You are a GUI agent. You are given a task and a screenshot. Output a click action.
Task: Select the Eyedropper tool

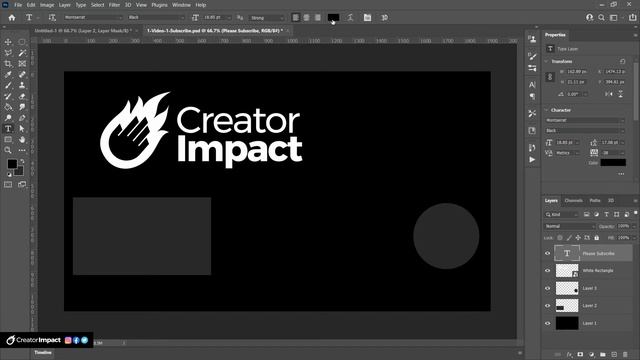[8, 74]
